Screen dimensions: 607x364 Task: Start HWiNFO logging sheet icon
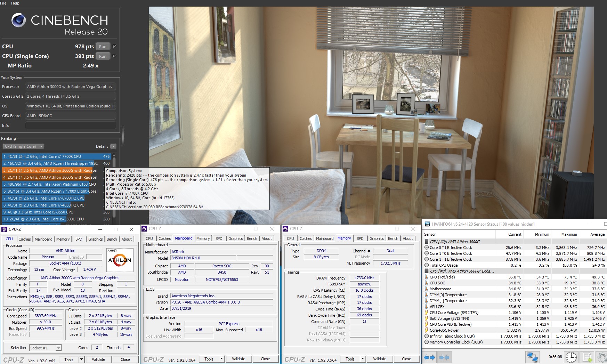pyautogui.click(x=587, y=357)
